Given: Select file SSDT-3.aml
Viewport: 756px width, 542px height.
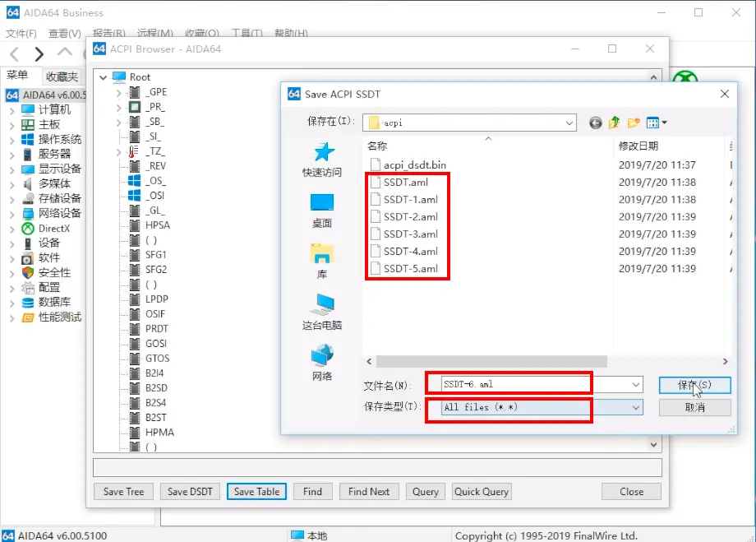Looking at the screenshot, I should tap(404, 234).
